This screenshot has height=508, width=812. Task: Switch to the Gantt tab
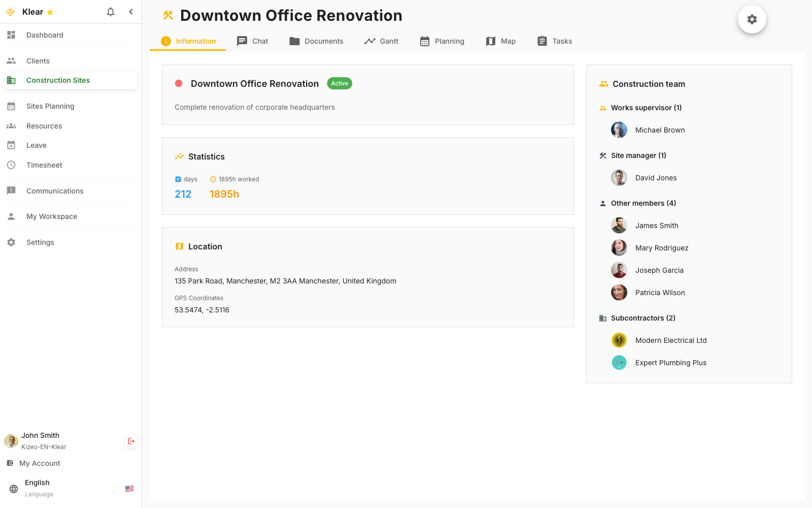tap(382, 41)
